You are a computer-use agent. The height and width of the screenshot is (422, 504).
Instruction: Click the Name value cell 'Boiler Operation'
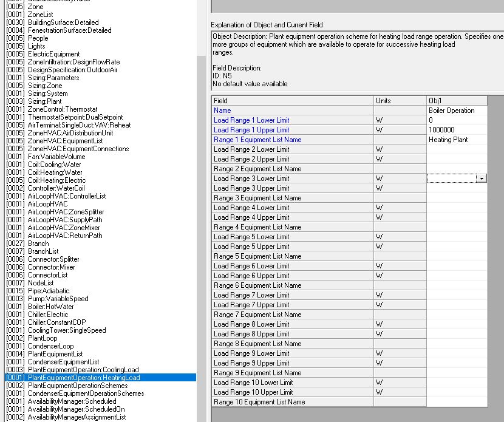(457, 111)
